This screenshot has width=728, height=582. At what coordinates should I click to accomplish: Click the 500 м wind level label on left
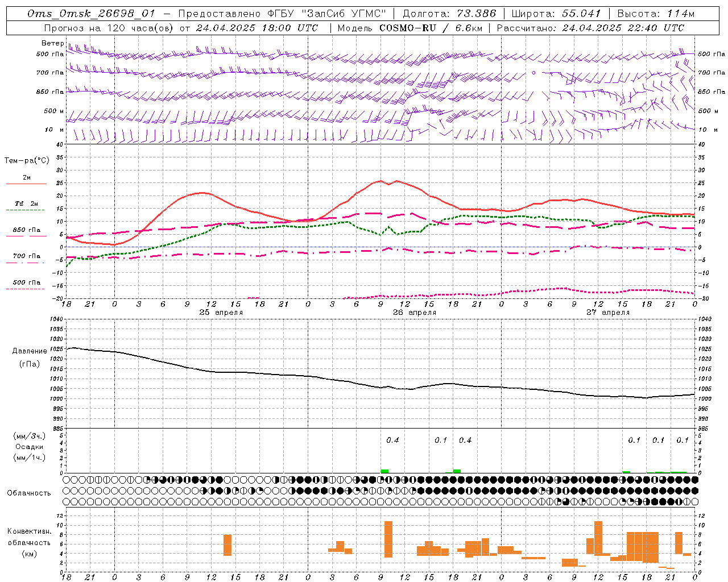click(54, 111)
